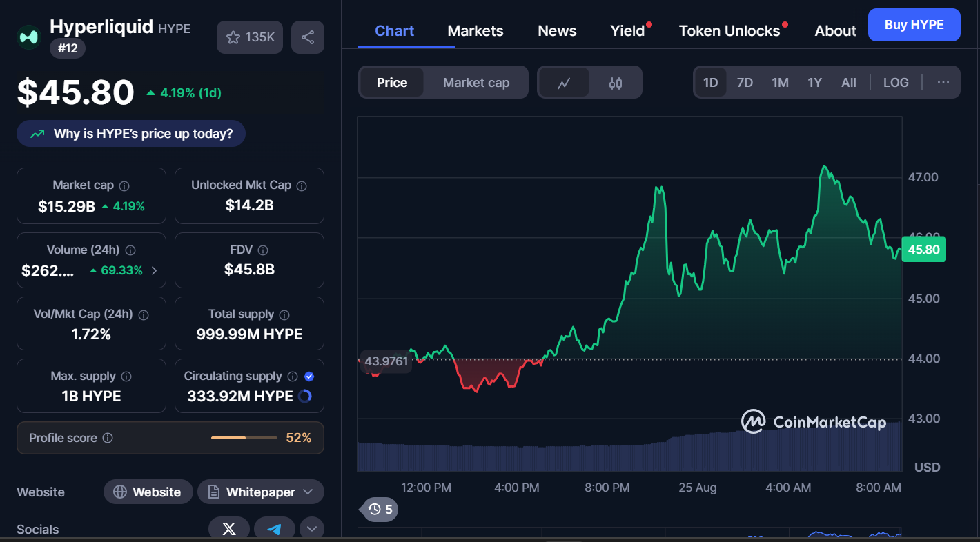The width and height of the screenshot is (980, 542).
Task: Click the $45.8B FDV value
Action: (x=249, y=270)
